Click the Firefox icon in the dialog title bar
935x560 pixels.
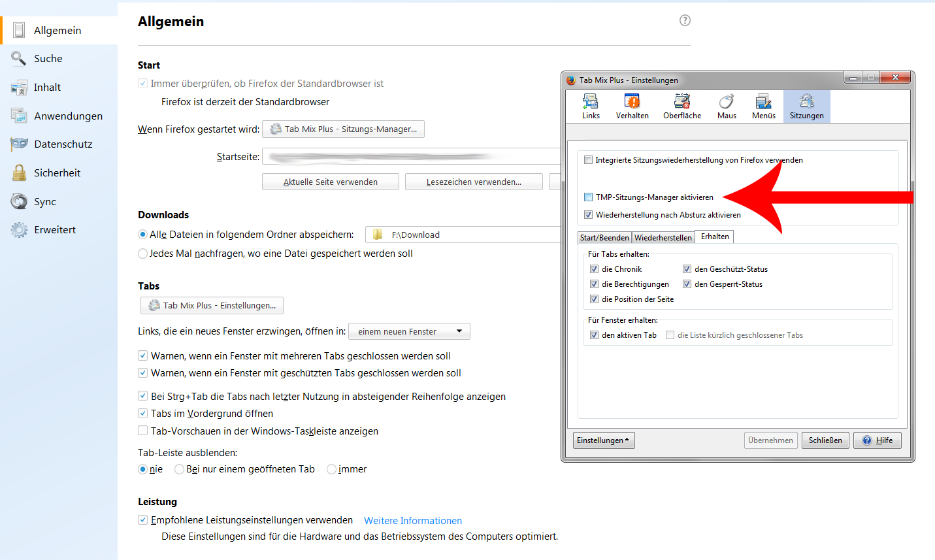pyautogui.click(x=571, y=80)
